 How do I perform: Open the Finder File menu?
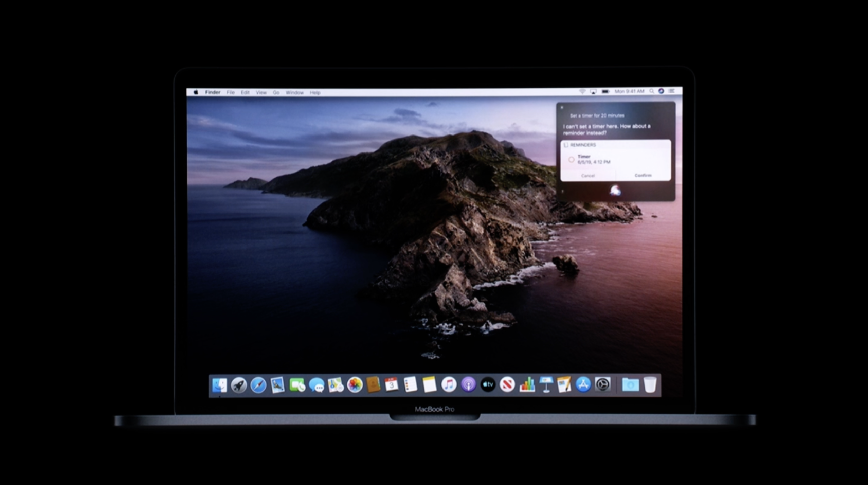(x=231, y=92)
